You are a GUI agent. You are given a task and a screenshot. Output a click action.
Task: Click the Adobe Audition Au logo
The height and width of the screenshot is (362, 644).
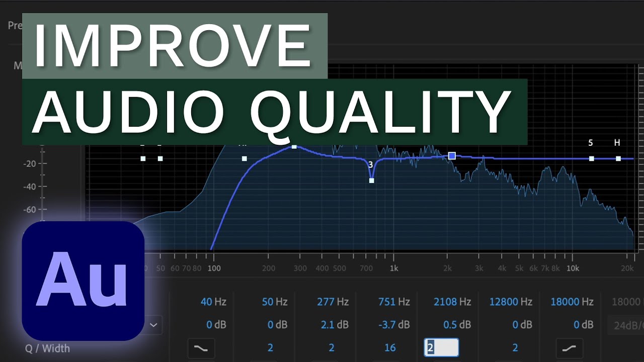coord(83,282)
